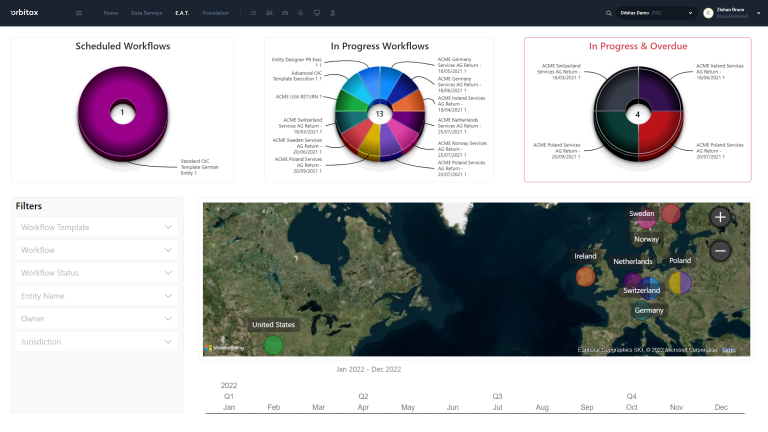Click the green United States map bubble

click(272, 345)
